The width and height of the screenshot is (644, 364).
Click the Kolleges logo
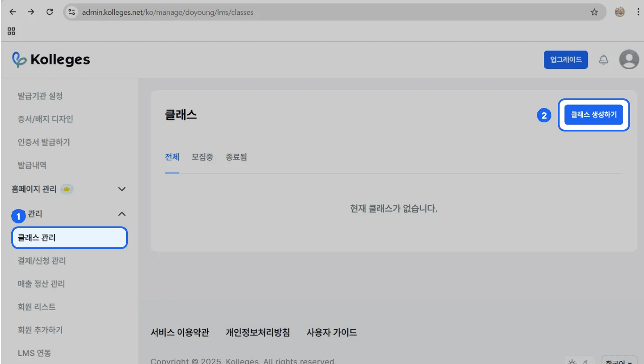coord(51,60)
